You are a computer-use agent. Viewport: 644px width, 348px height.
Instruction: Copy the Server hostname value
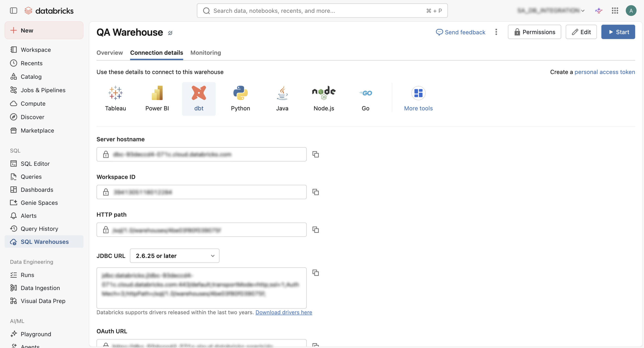316,154
